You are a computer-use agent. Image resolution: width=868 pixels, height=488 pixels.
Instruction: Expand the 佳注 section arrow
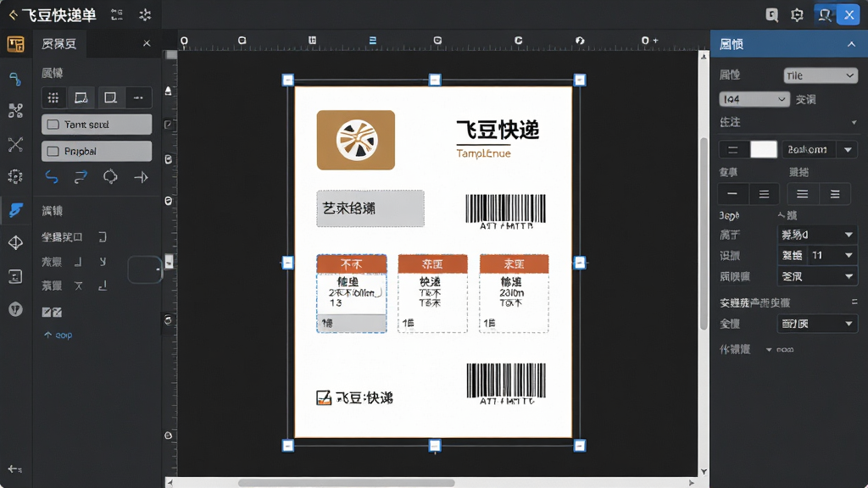click(854, 122)
